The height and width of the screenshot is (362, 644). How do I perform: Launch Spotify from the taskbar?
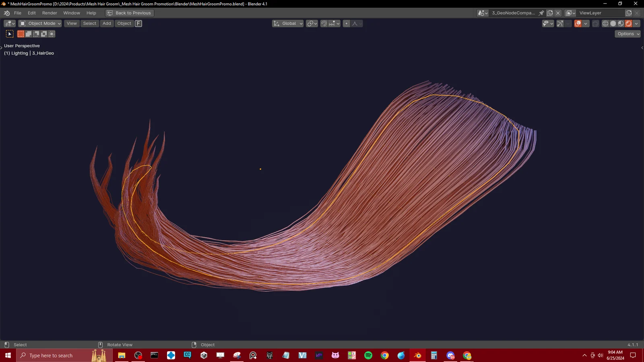point(367,355)
